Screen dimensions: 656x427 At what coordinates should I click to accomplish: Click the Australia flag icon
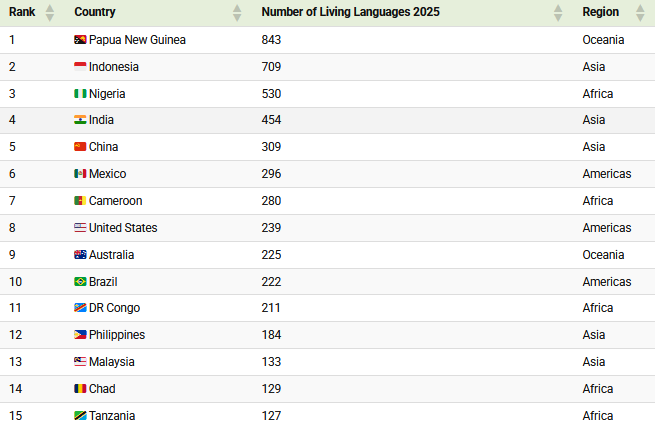[80, 255]
